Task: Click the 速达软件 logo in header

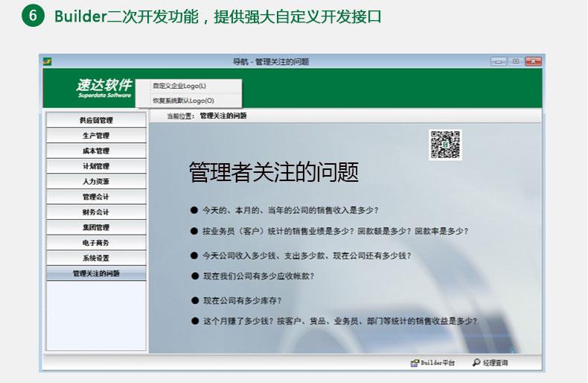Action: [103, 88]
